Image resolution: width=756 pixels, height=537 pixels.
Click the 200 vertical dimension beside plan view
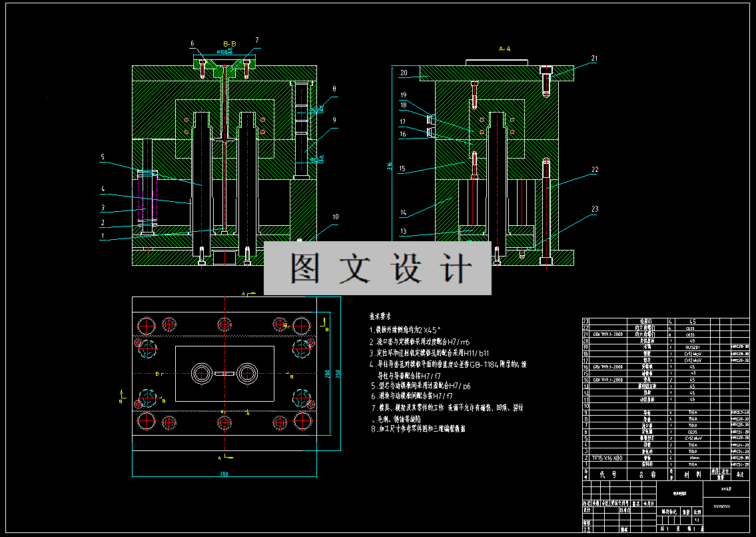click(327, 374)
